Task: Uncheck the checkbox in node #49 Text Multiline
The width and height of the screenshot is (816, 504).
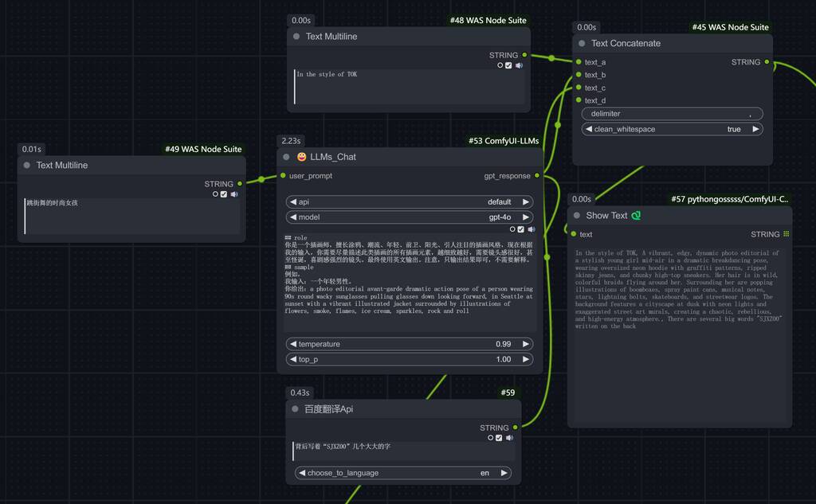Action: coord(223,194)
